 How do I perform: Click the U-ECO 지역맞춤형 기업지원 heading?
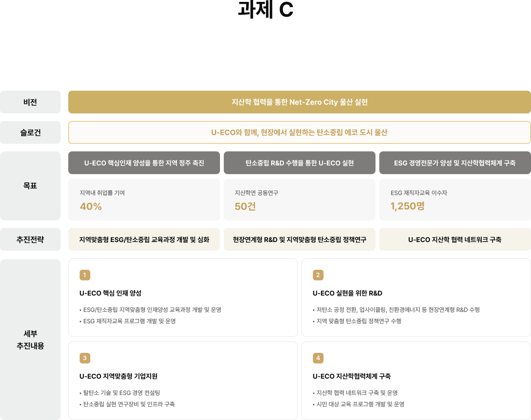tap(118, 376)
